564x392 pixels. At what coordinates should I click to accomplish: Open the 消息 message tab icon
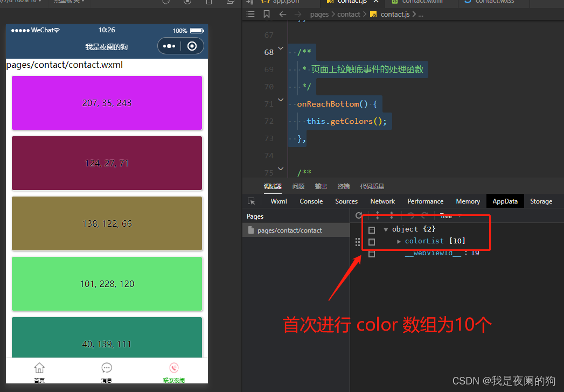[x=107, y=368]
